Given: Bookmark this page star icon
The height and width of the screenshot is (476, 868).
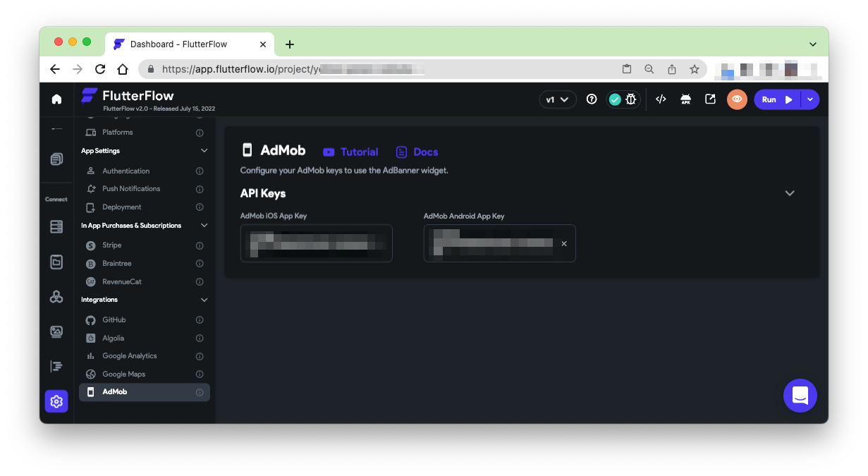Looking at the screenshot, I should [694, 69].
